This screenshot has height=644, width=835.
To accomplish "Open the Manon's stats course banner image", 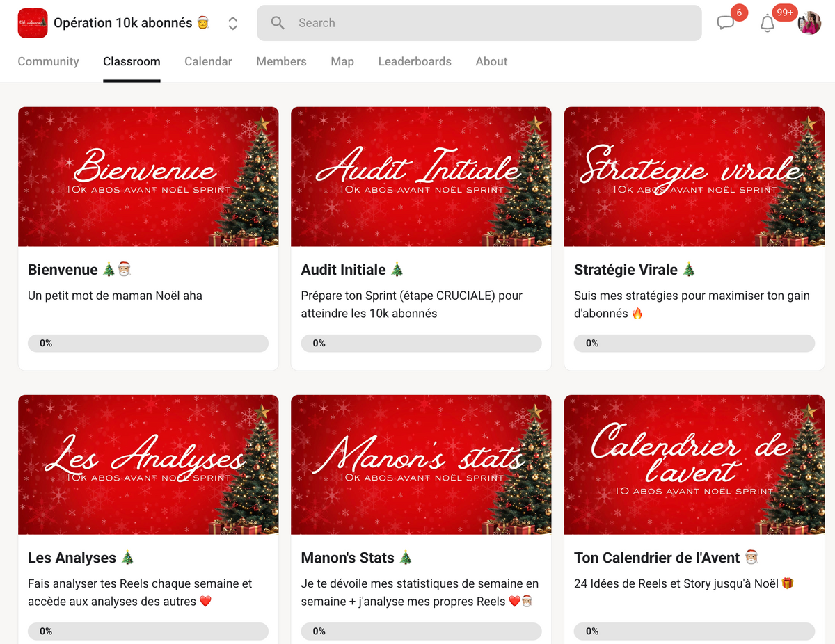I will click(x=421, y=465).
